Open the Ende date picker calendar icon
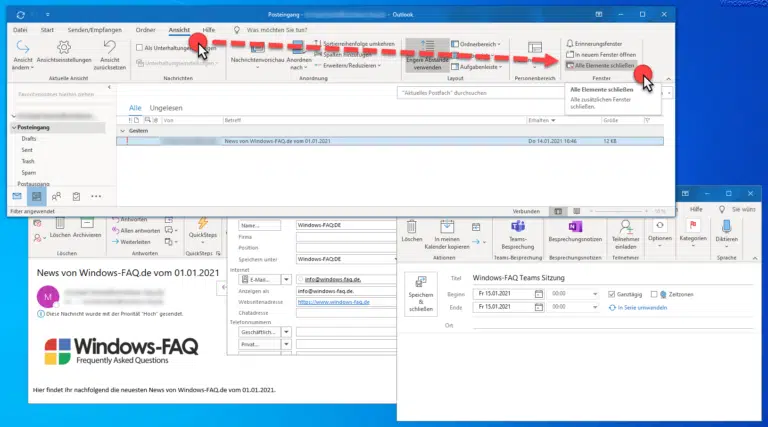 click(x=538, y=307)
